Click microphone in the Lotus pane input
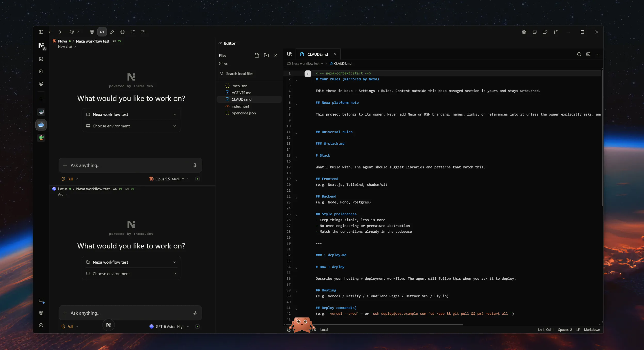Screen dimensions: 644x350 pyautogui.click(x=195, y=313)
